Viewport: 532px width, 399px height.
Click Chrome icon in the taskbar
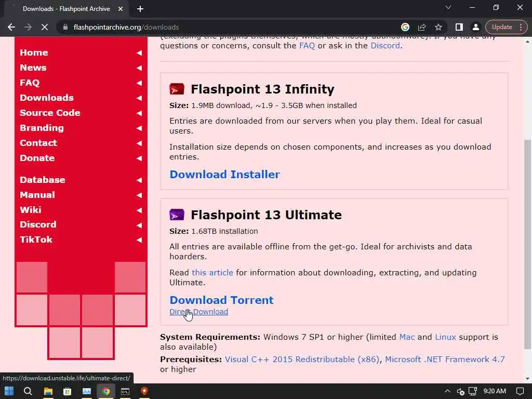click(106, 391)
